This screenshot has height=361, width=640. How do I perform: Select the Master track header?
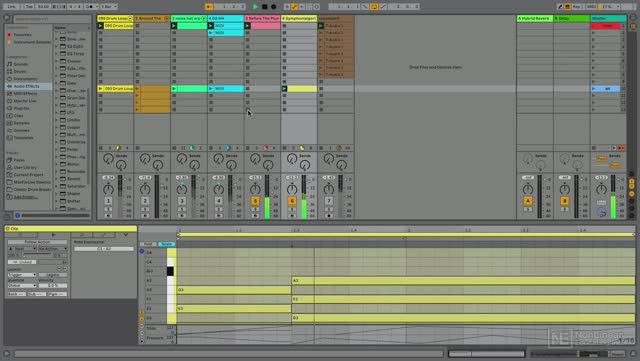pyautogui.click(x=608, y=18)
